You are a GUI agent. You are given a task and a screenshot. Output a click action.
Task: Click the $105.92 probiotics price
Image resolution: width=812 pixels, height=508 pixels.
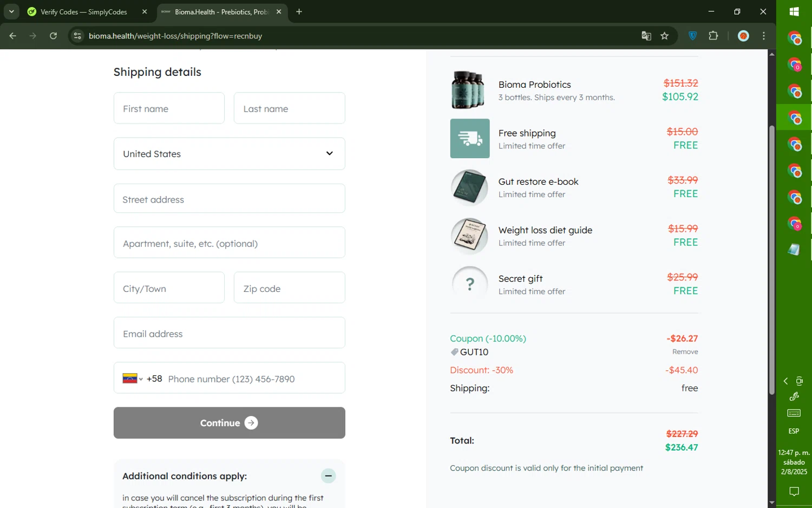point(680,97)
